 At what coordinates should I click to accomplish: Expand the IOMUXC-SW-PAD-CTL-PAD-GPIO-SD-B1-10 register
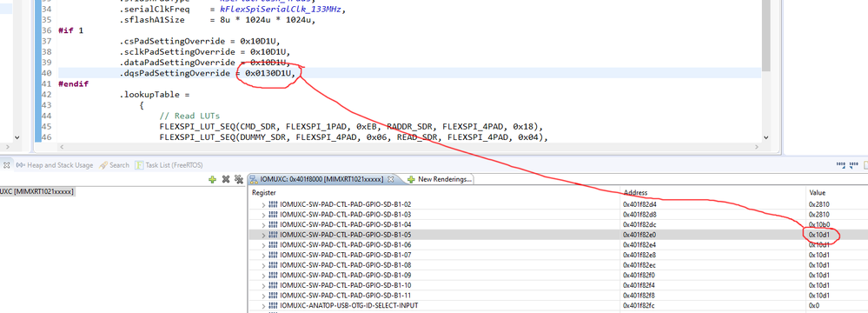(263, 285)
